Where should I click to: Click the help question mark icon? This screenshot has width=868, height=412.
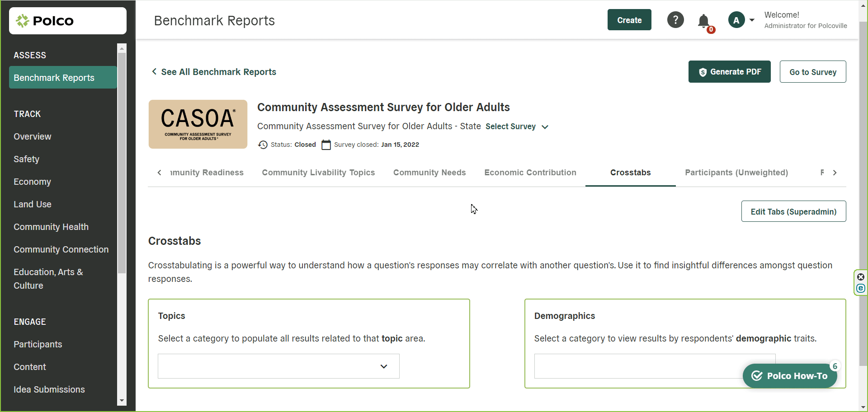[675, 20]
